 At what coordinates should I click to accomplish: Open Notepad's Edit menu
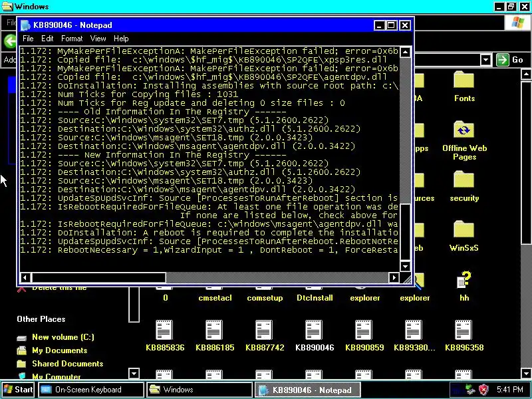pyautogui.click(x=47, y=39)
